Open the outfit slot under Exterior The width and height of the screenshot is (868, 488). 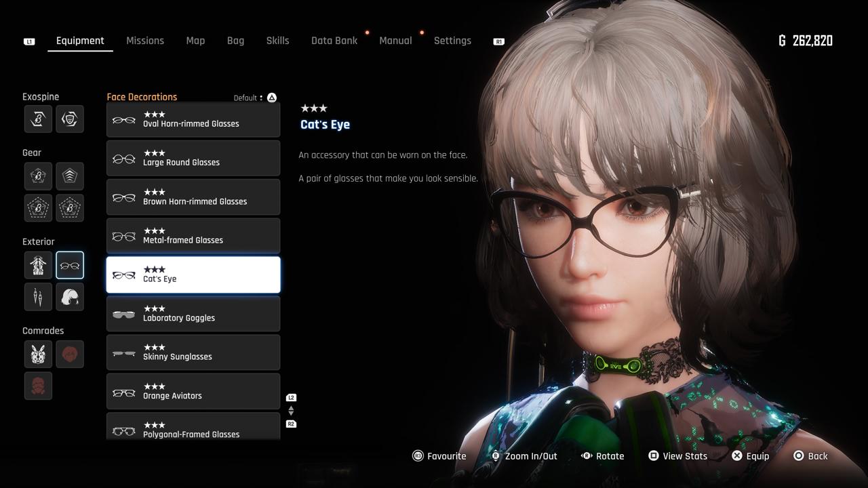(38, 265)
